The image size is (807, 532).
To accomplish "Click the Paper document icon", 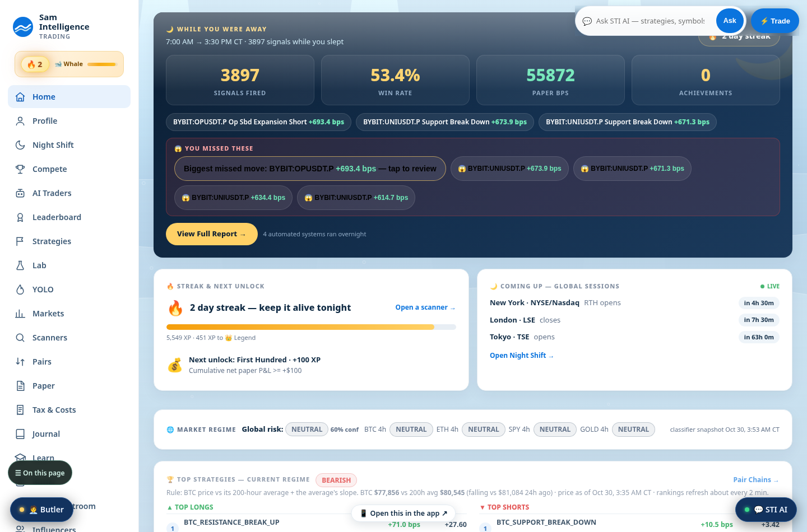I will tap(20, 386).
